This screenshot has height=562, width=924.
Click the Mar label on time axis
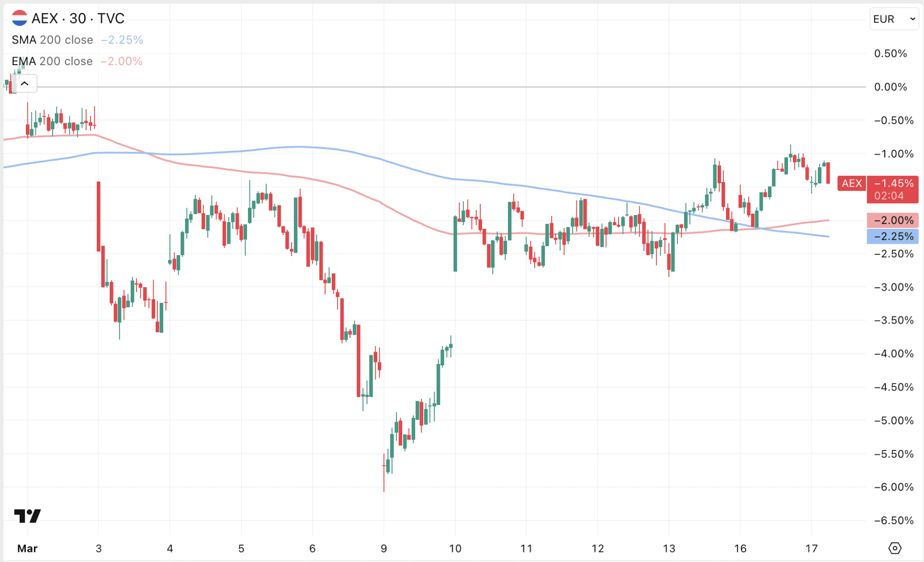pos(27,548)
